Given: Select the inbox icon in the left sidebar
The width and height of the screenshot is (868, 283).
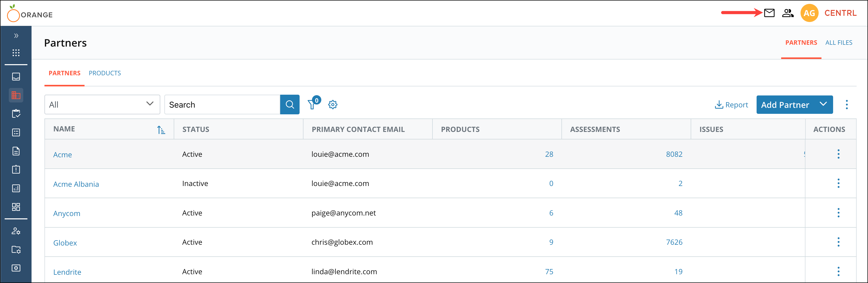Looking at the screenshot, I should [16, 77].
